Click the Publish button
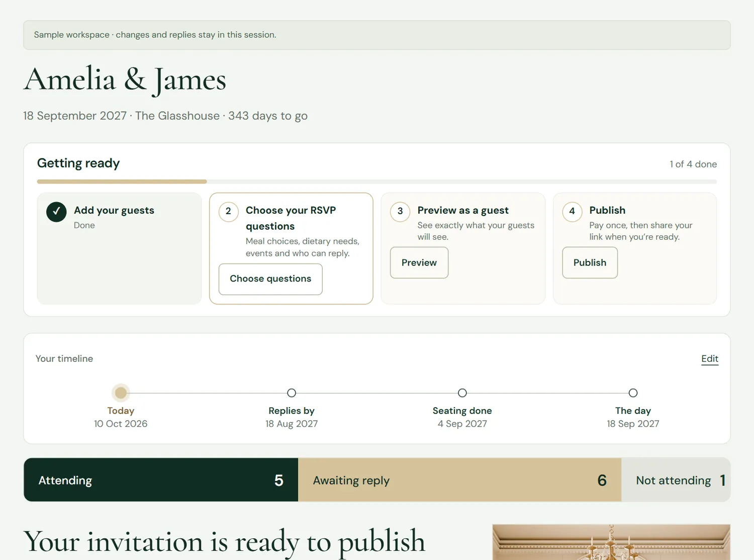754x560 pixels. (x=590, y=262)
